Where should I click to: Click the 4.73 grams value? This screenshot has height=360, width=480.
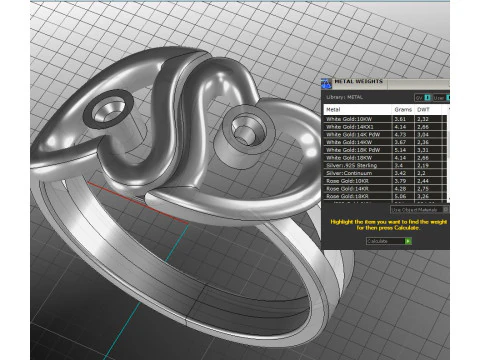(x=400, y=134)
